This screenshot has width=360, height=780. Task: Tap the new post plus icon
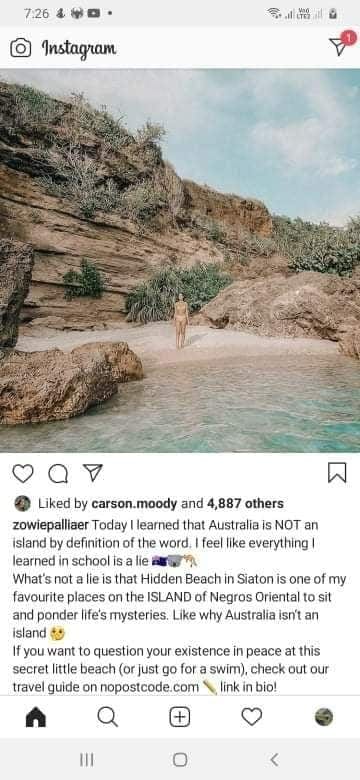pyautogui.click(x=180, y=717)
